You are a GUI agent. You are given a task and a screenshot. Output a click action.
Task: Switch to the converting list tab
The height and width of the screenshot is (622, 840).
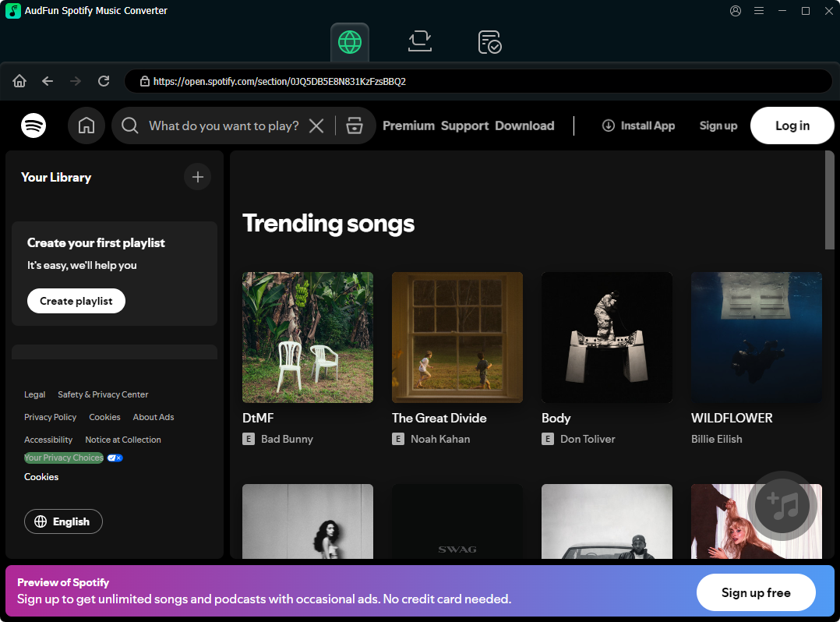[x=420, y=42]
